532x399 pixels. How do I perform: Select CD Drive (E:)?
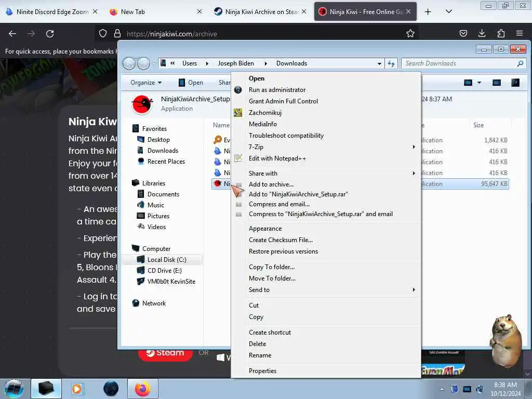click(164, 270)
